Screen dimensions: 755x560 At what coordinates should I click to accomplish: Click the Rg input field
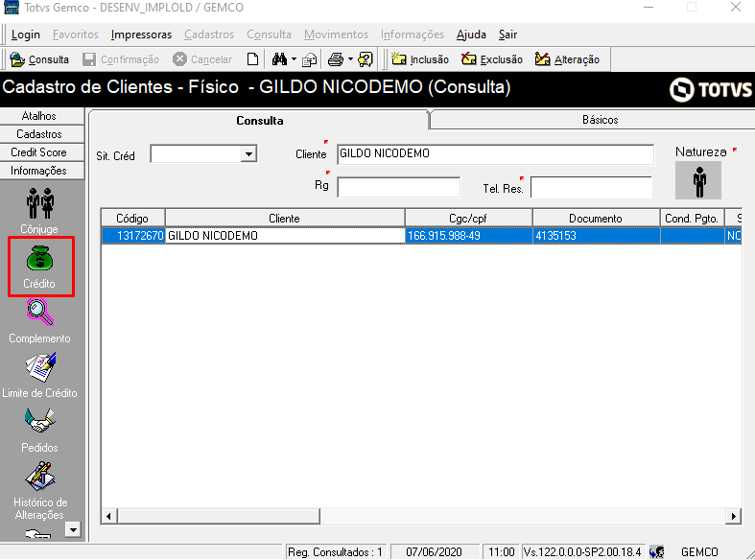coord(399,187)
